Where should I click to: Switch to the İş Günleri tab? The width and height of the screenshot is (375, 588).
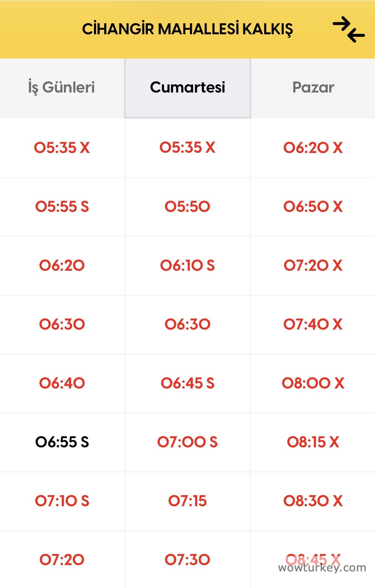pyautogui.click(x=61, y=87)
